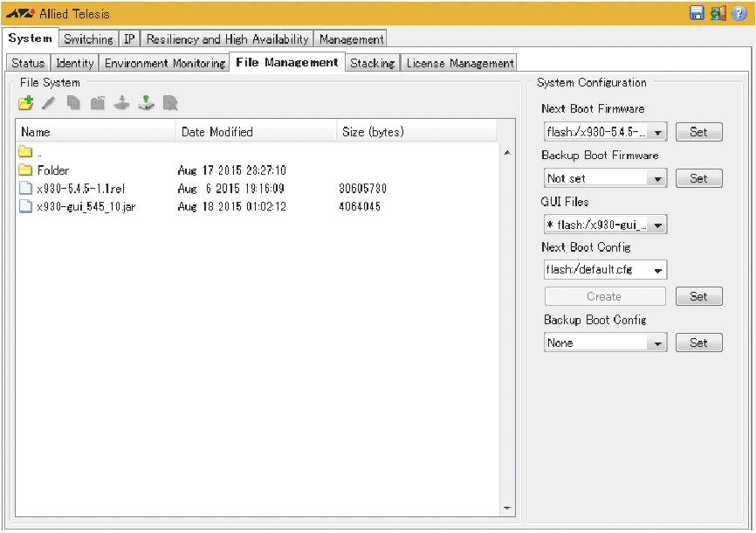Click the save floppy disk icon in header

[x=697, y=13]
